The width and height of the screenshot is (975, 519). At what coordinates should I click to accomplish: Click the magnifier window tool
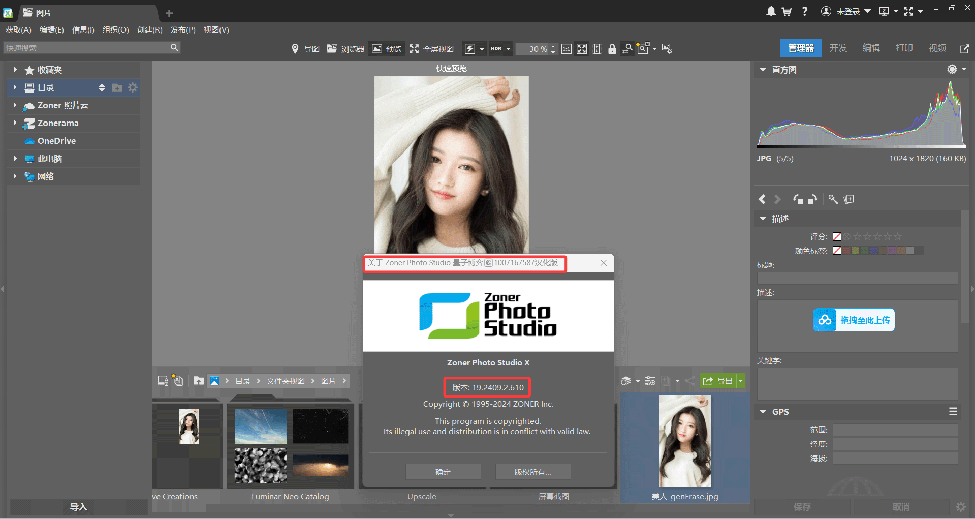[x=643, y=48]
